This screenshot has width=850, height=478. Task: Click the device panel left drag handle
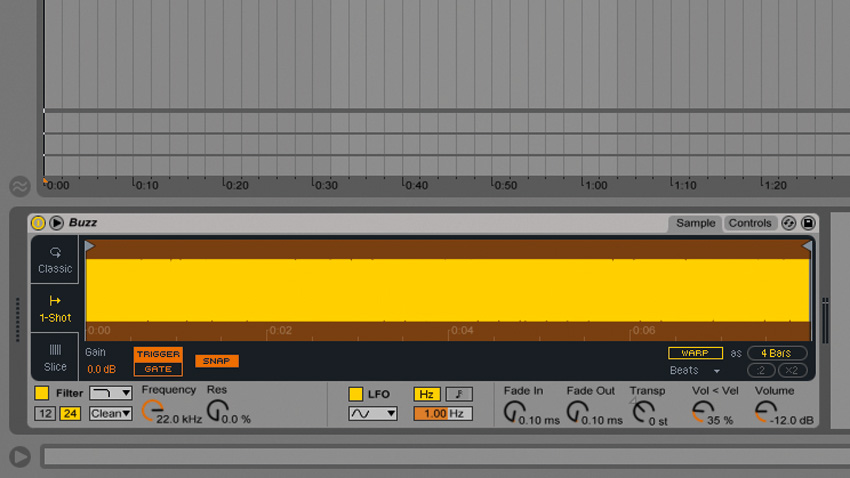(x=17, y=320)
